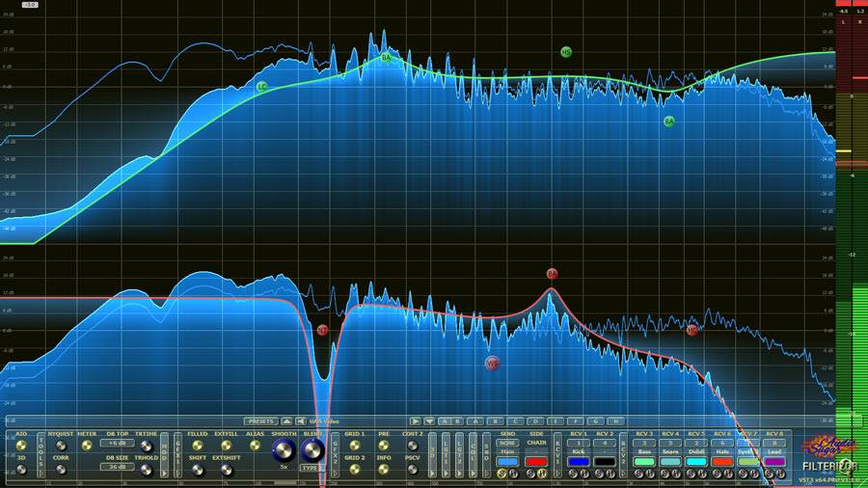The image size is (868, 488).
Task: Click the green HS shelf node
Action: tap(566, 52)
